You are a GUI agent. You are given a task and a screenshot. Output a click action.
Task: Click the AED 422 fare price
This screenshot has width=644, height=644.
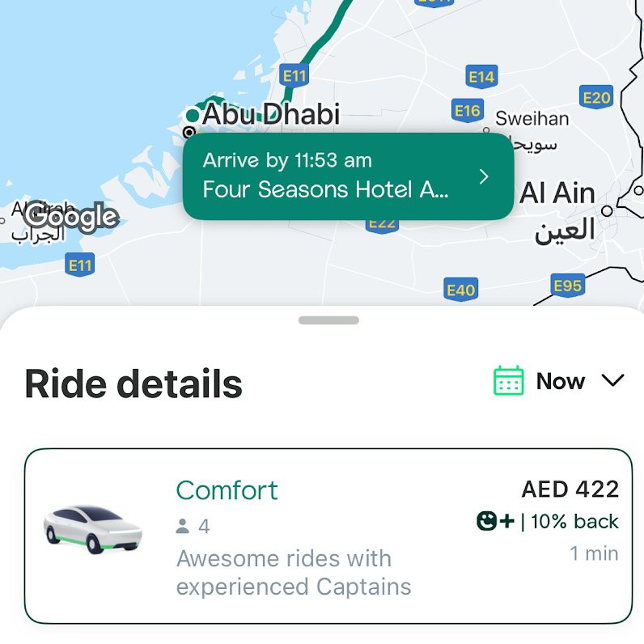pos(570,489)
